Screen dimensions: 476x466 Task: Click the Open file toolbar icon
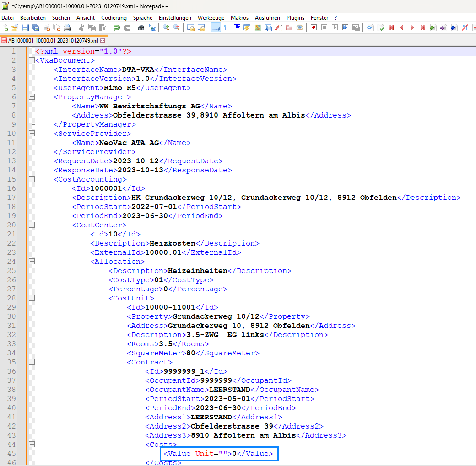15,28
